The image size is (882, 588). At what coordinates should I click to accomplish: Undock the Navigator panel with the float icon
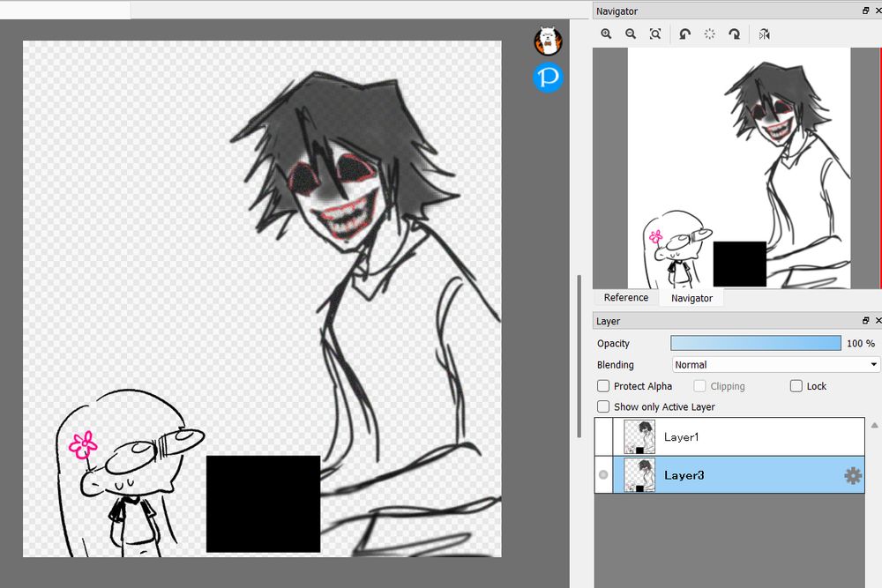[865, 11]
